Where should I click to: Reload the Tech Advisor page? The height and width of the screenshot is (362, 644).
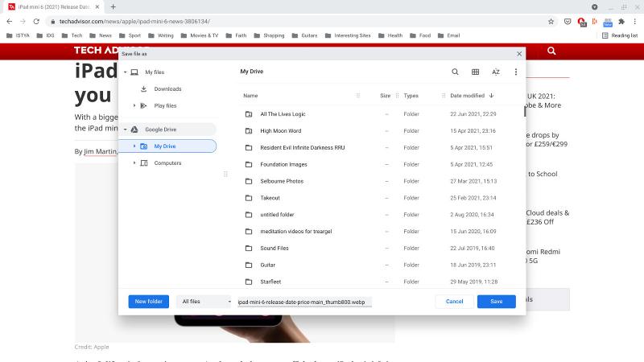click(36, 22)
